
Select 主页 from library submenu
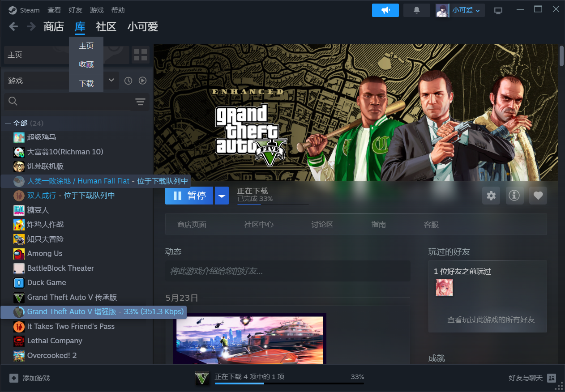86,46
